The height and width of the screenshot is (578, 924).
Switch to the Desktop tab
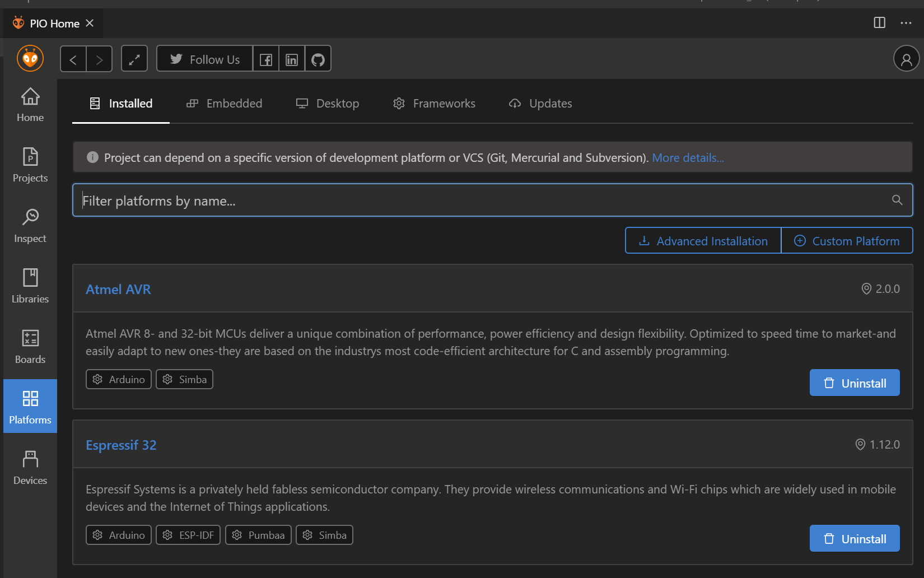[x=328, y=104]
